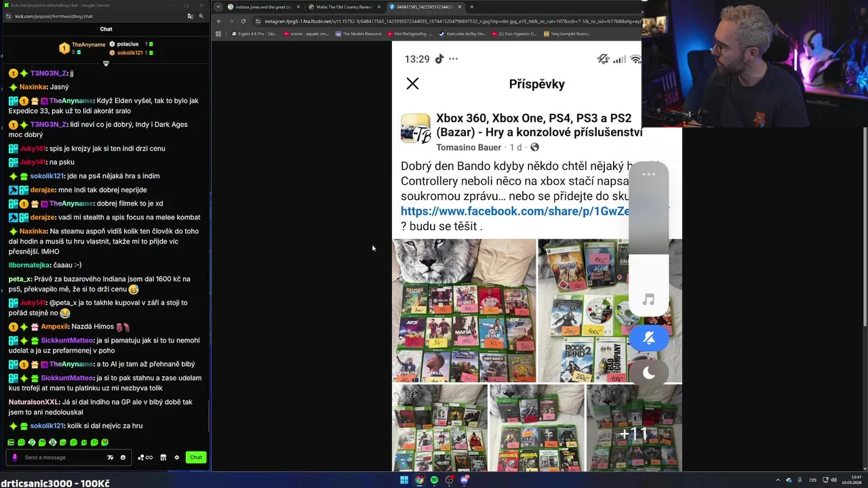Click the X close icon beside Příspěvky
This screenshot has width=868, height=488.
point(412,83)
